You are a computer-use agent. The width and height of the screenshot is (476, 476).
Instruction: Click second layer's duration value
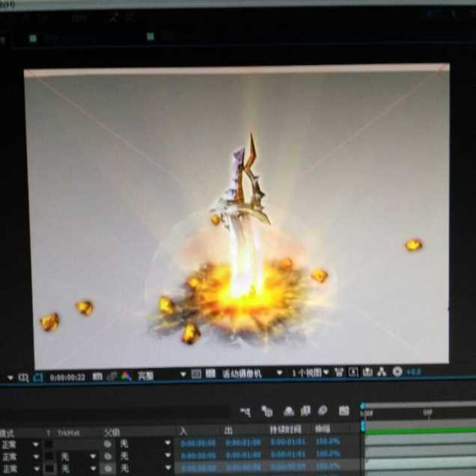tap(288, 454)
